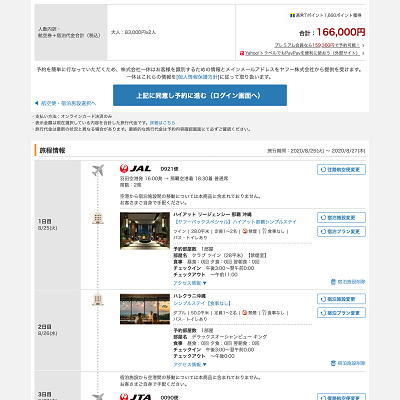This screenshot has height=400, width=400.
Task: Open the premium member price arrow link
Action: pyautogui.click(x=319, y=45)
